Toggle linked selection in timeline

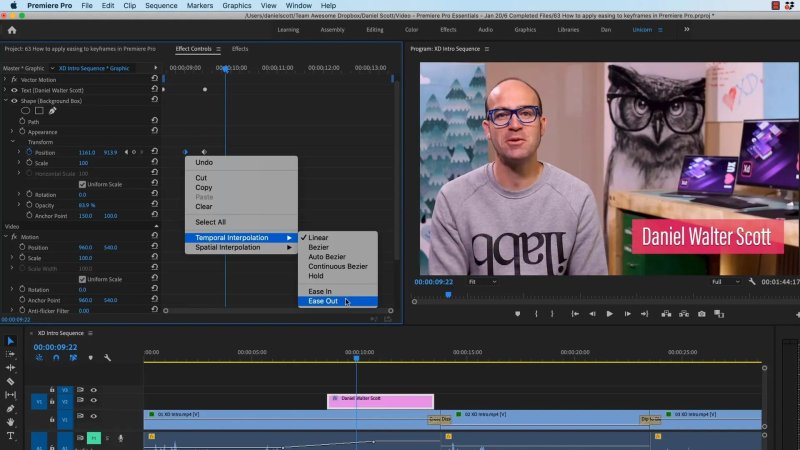point(73,358)
